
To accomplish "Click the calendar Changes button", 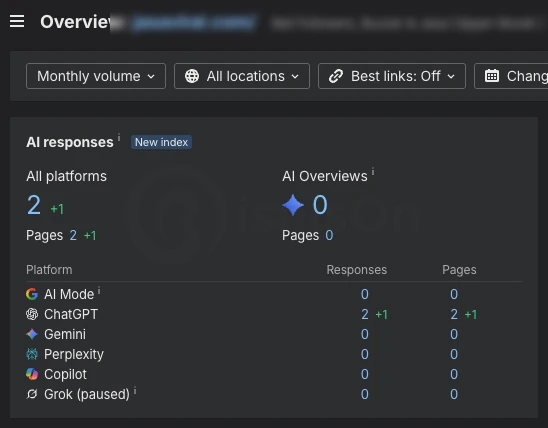I will coord(511,76).
